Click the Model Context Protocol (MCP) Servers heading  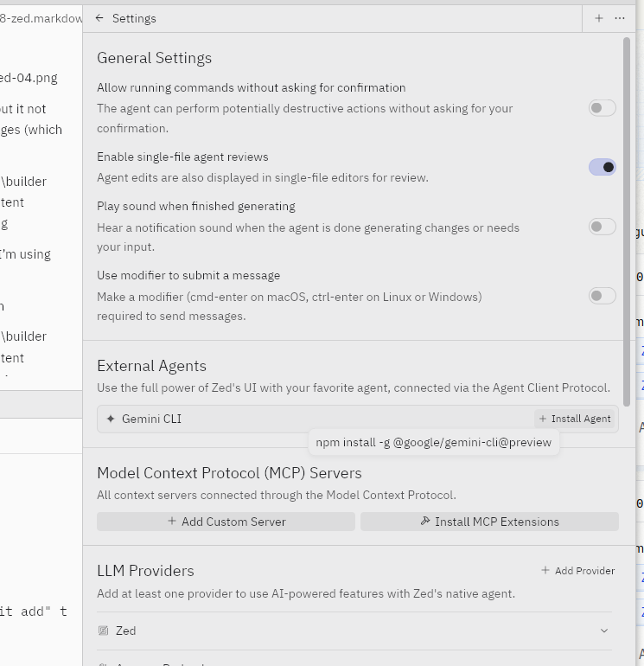pyautogui.click(x=229, y=473)
